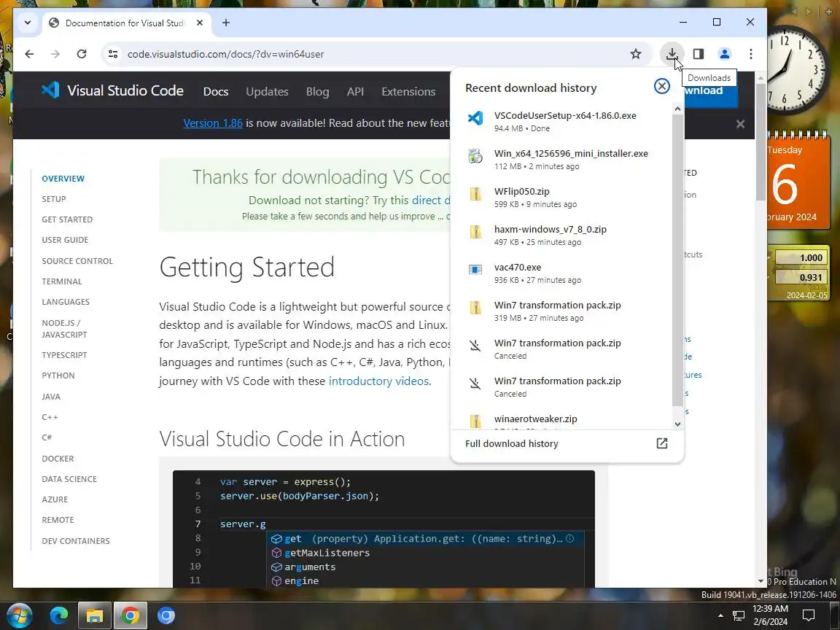Open Blog in the site navigation
Viewport: 840px width, 630px height.
coord(317,92)
